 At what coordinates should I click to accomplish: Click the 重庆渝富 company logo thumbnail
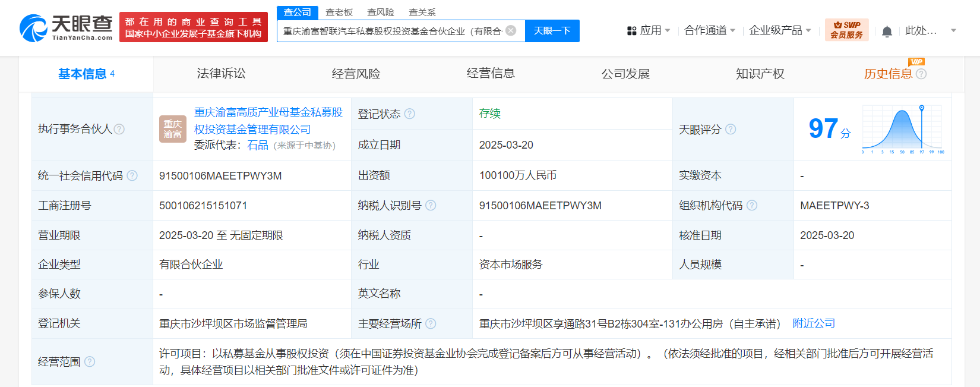tap(173, 129)
